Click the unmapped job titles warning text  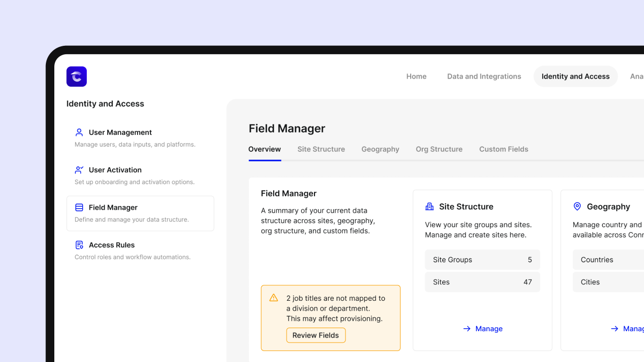point(335,308)
